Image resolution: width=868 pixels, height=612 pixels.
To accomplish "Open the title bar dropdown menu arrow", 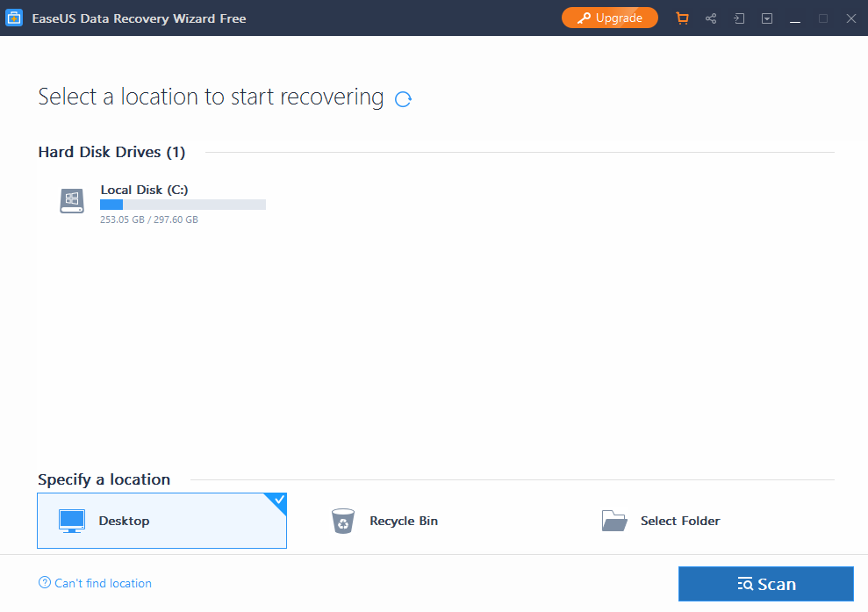I will [x=767, y=18].
